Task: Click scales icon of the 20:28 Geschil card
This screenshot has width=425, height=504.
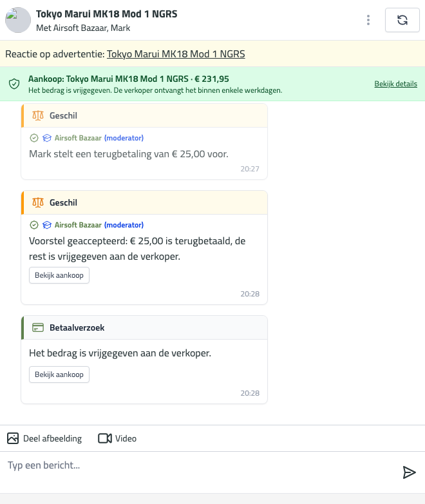Action: [38, 203]
